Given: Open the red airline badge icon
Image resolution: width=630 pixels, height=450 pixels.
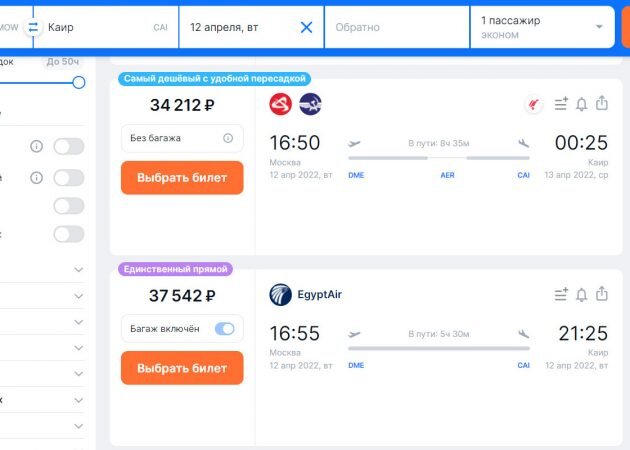Looking at the screenshot, I should [534, 104].
